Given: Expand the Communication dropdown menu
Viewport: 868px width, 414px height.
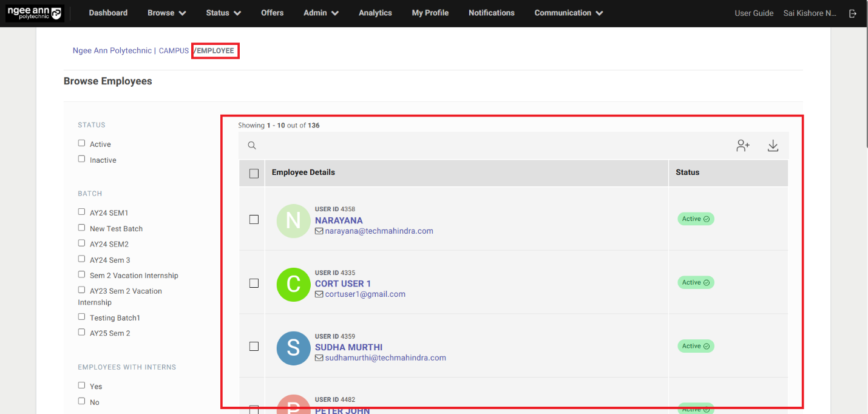Looking at the screenshot, I should tap(568, 13).
